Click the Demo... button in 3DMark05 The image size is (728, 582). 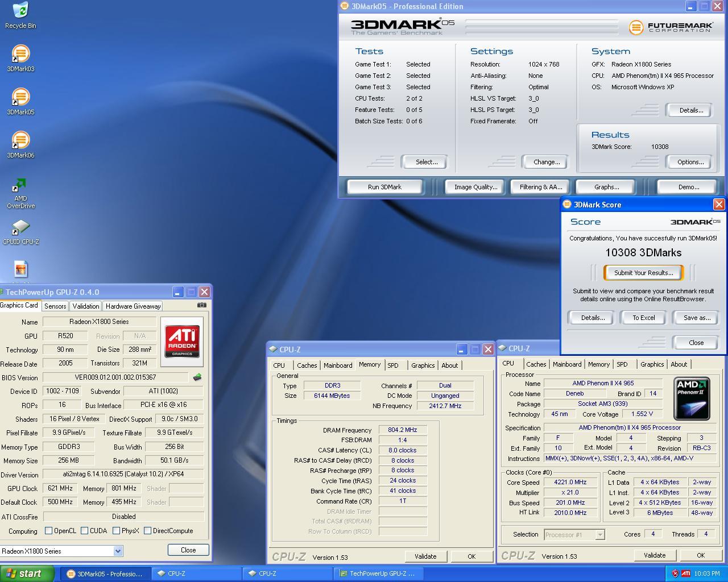click(688, 187)
